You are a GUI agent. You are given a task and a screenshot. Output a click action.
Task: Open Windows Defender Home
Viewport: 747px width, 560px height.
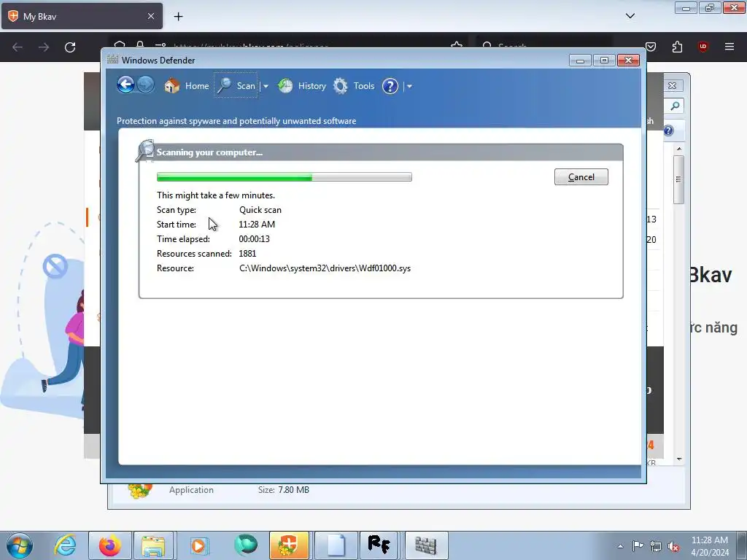coord(187,86)
